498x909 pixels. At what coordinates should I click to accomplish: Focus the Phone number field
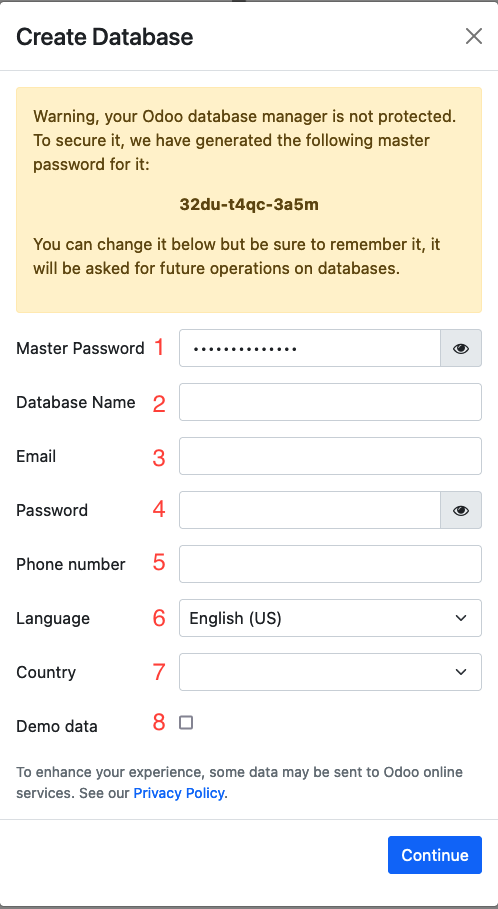click(330, 564)
